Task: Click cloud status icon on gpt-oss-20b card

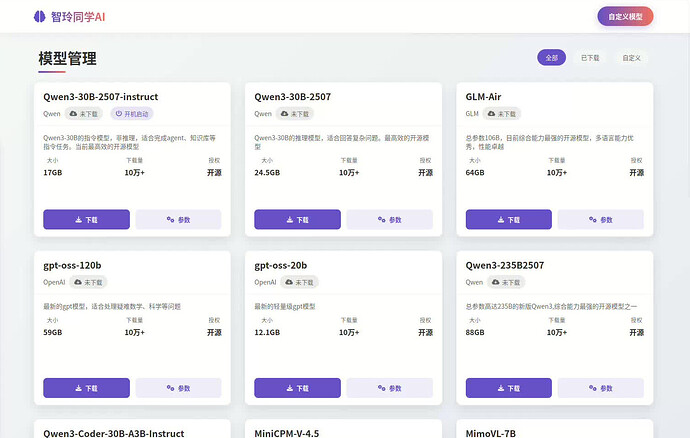Action: point(289,282)
